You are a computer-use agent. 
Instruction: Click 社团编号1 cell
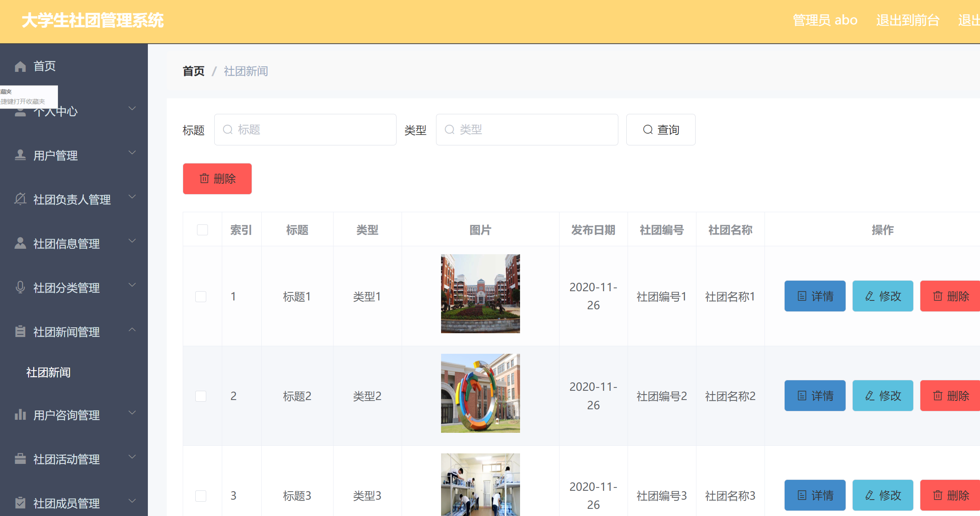(662, 297)
